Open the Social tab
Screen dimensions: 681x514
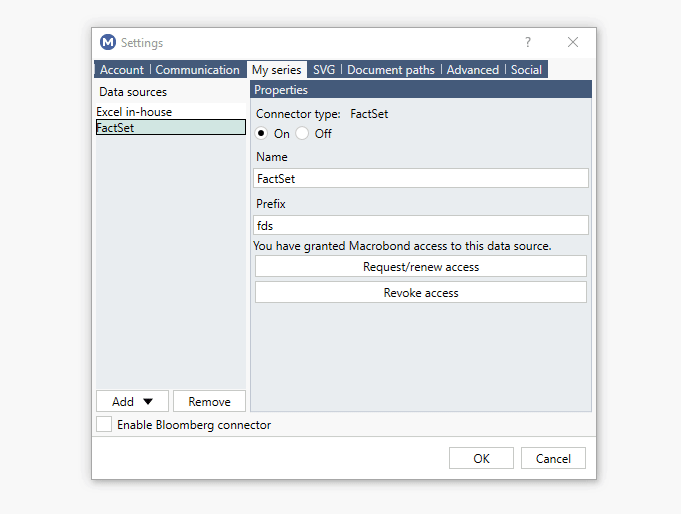[x=526, y=70]
